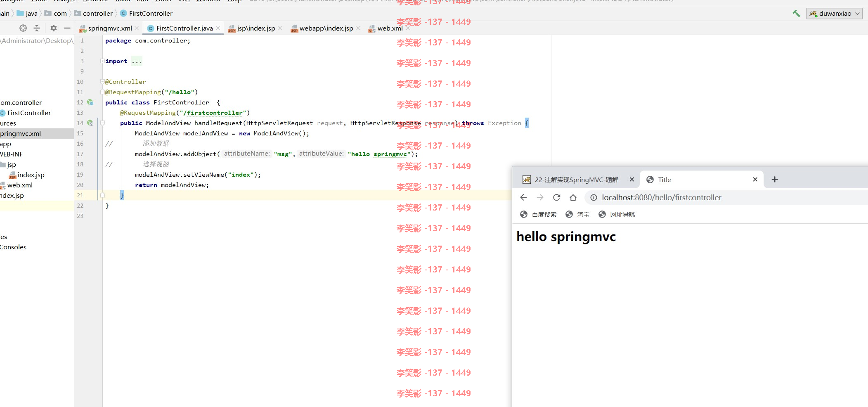Switch to the webapp\index.jsp editor tab

pos(326,28)
